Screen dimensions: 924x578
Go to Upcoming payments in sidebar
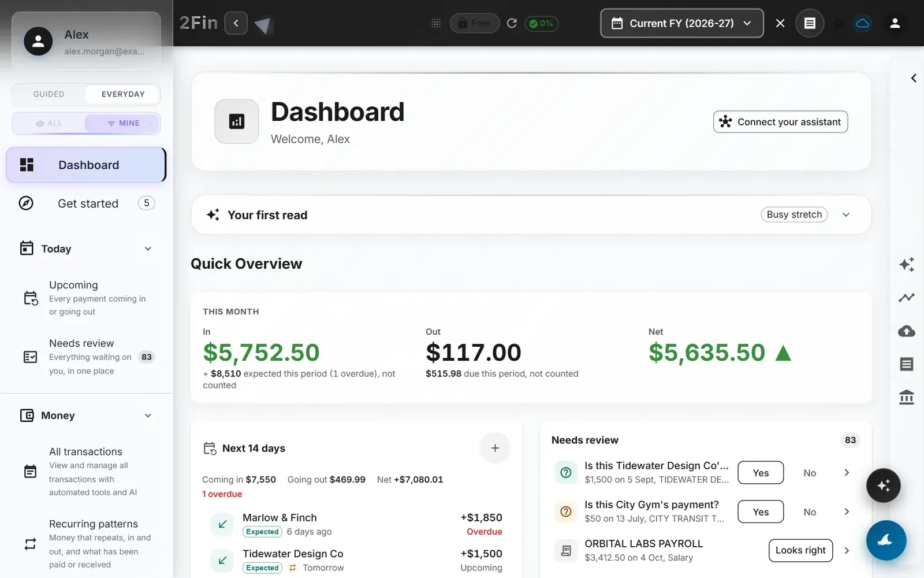(86, 298)
